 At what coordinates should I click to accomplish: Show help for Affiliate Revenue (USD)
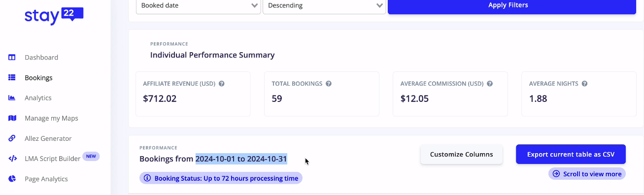pyautogui.click(x=222, y=84)
